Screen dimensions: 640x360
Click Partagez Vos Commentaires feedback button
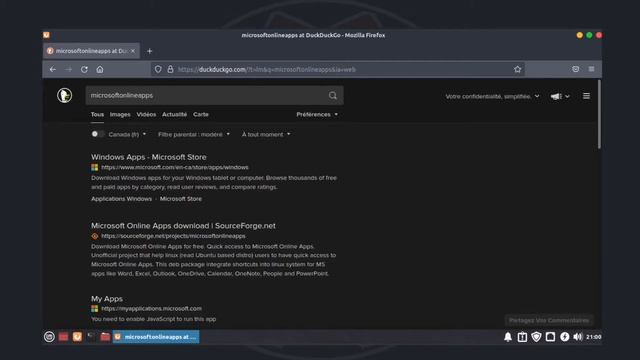pyautogui.click(x=549, y=320)
